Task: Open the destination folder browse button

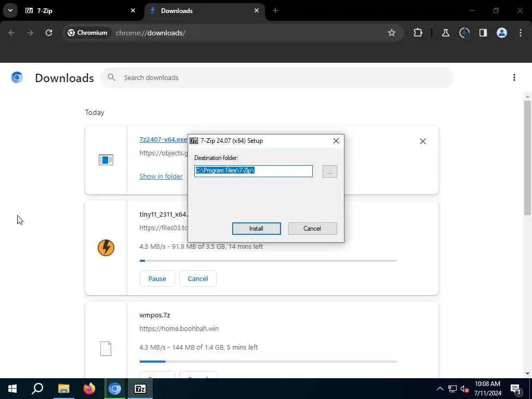Action: point(329,171)
